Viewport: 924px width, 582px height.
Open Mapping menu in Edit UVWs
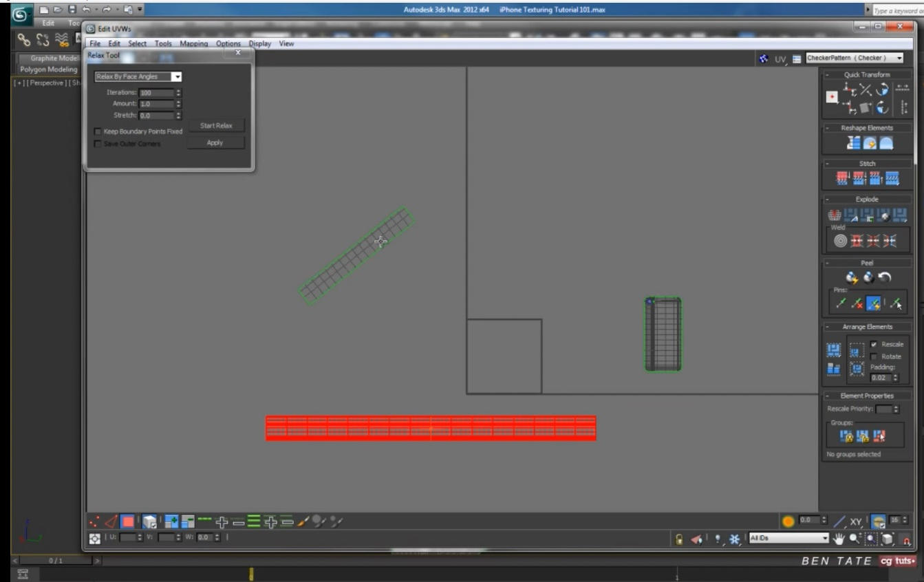click(x=194, y=43)
